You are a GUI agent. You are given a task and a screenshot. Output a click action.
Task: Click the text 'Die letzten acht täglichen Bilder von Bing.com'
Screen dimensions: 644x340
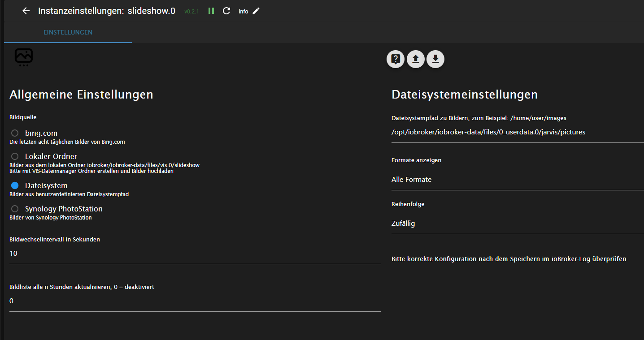(67, 142)
